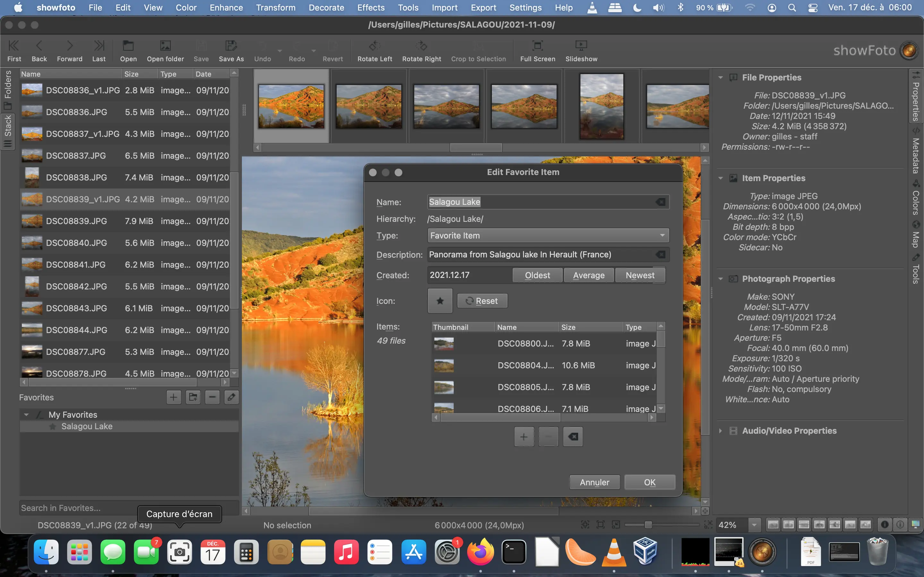924x577 pixels.
Task: Activate Crop to Selection
Action: click(x=478, y=50)
